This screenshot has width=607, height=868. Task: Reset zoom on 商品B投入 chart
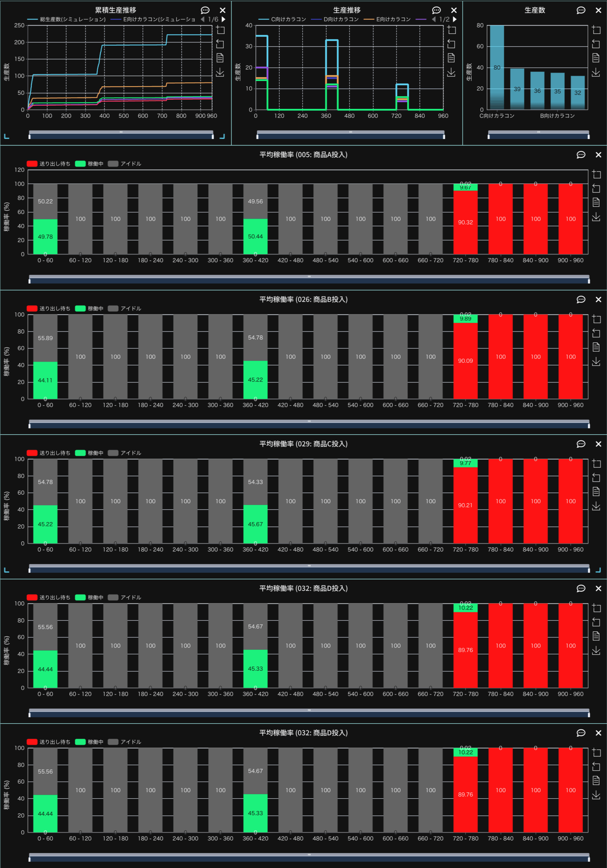click(596, 333)
